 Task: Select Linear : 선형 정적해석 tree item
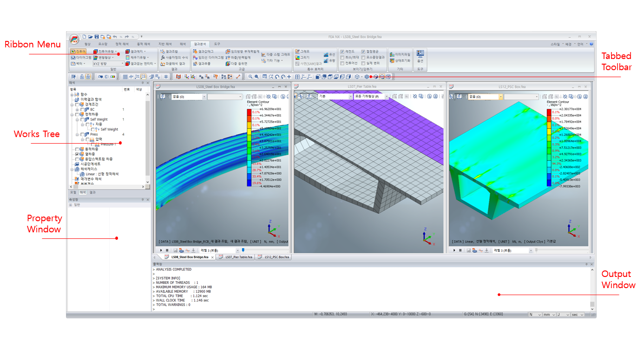[102, 174]
